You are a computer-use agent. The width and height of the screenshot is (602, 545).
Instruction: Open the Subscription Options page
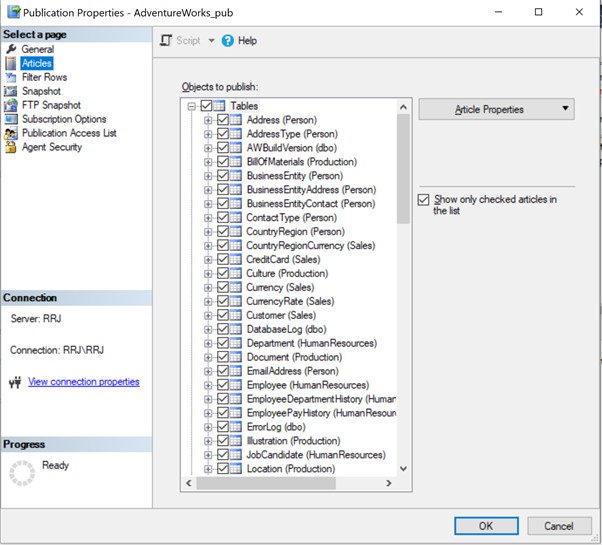tap(64, 119)
